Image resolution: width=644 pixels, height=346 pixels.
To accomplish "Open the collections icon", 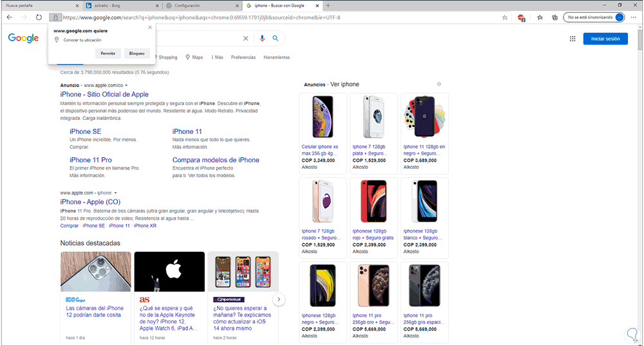I will (554, 17).
